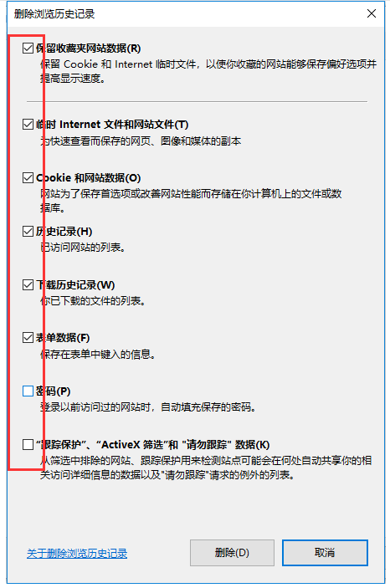Viewport: 390px width, 588px height.
Task: Open the 关于删除浏览历史记录 link
Action: 77,553
